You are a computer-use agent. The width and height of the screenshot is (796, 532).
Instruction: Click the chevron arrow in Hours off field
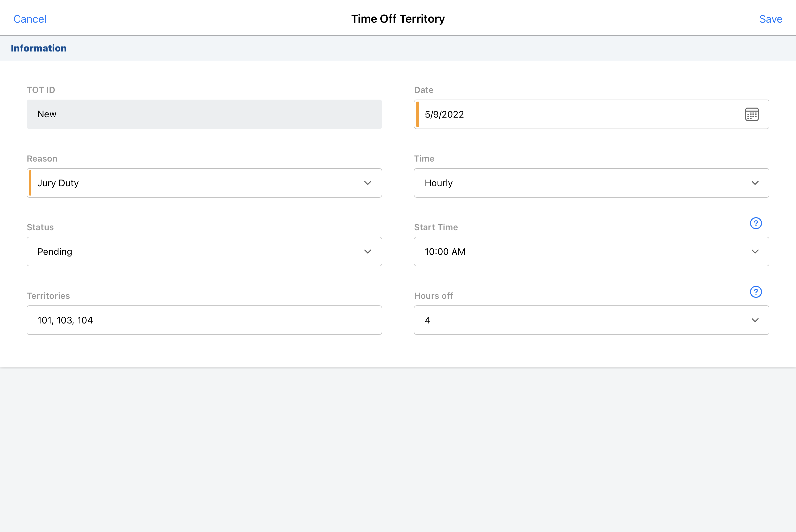pos(755,320)
